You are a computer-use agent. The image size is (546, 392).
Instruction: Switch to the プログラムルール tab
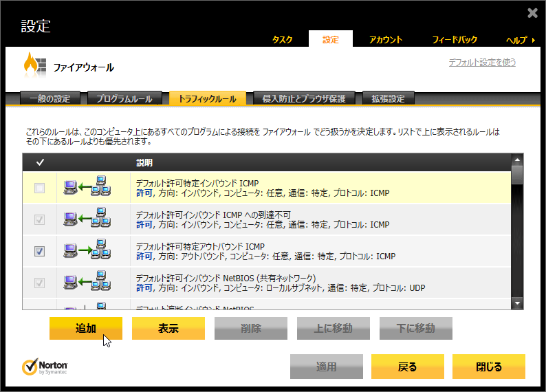(x=124, y=98)
